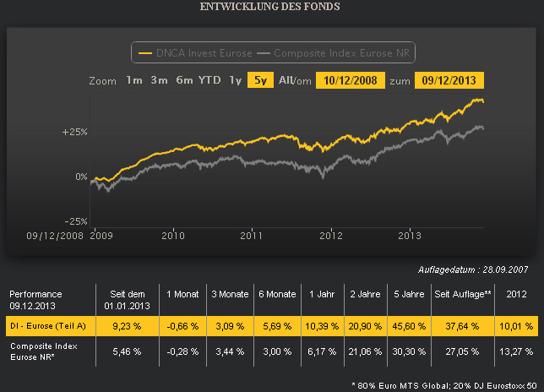
Task: Set chart zoom to 3m
Action: point(160,80)
